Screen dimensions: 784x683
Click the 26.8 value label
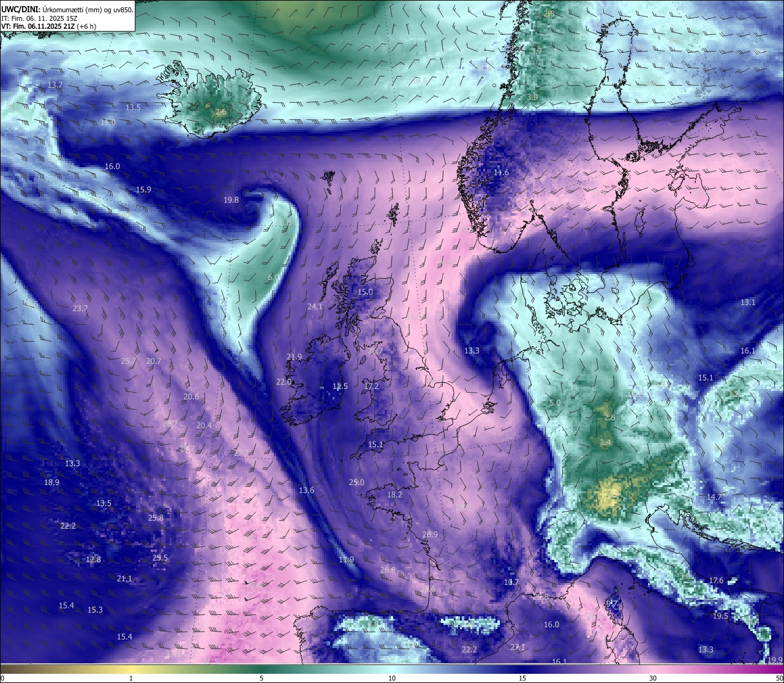[x=388, y=570]
